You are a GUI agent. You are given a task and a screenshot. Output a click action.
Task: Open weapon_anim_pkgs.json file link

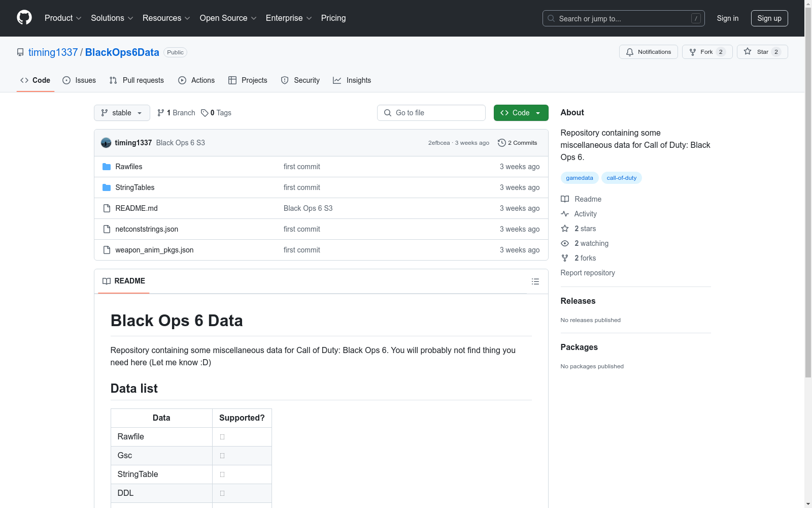[x=154, y=250]
